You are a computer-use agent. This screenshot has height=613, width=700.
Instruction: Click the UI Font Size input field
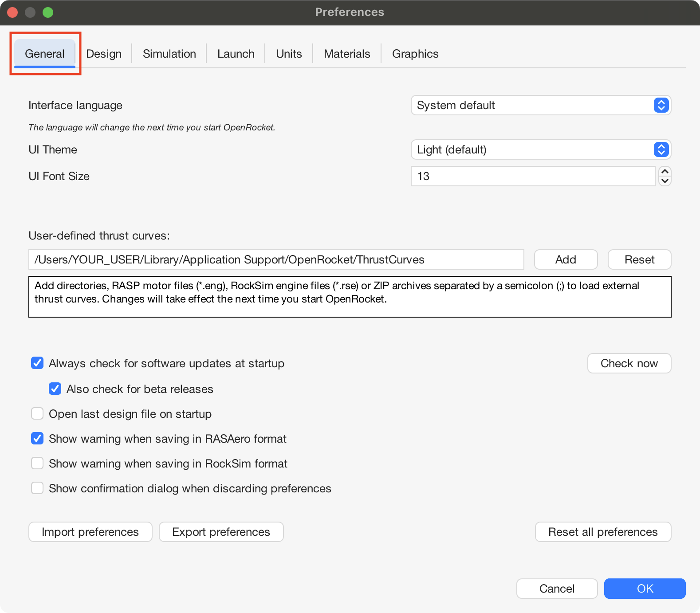(532, 176)
